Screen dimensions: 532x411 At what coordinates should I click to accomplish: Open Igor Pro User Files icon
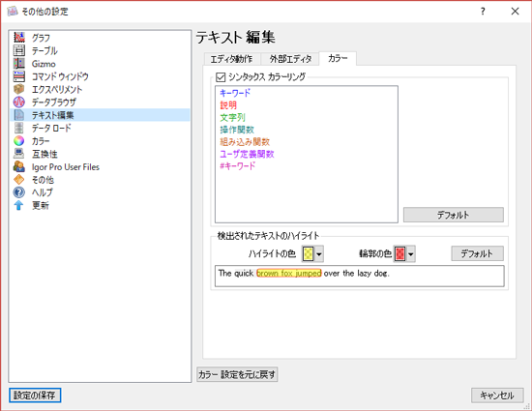click(x=19, y=166)
